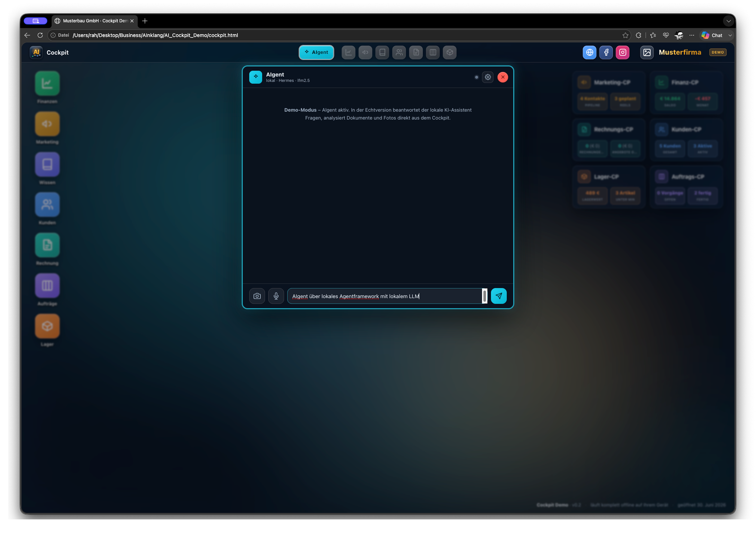
Task: Click the status dot in AIgent header
Action: (476, 77)
